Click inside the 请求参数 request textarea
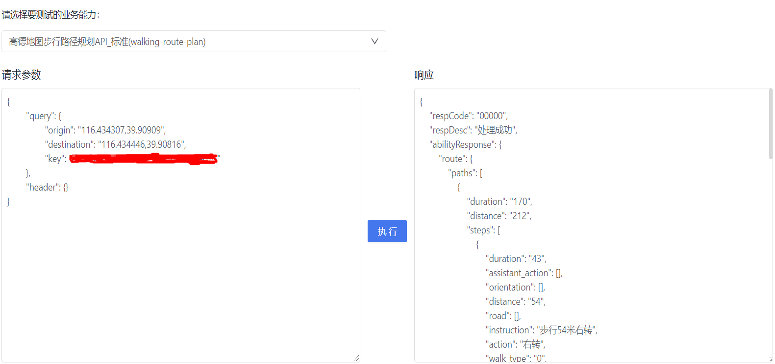 [x=180, y=225]
